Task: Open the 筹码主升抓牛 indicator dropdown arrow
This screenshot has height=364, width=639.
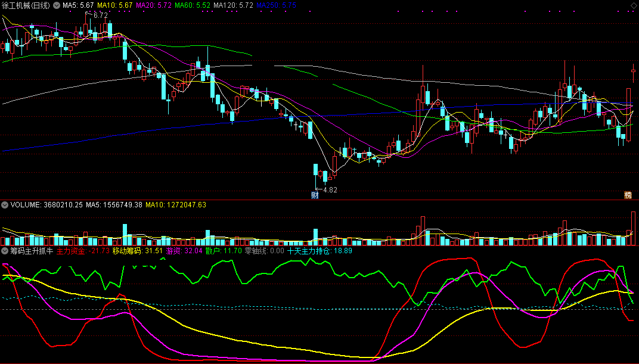Action: click(x=5, y=251)
